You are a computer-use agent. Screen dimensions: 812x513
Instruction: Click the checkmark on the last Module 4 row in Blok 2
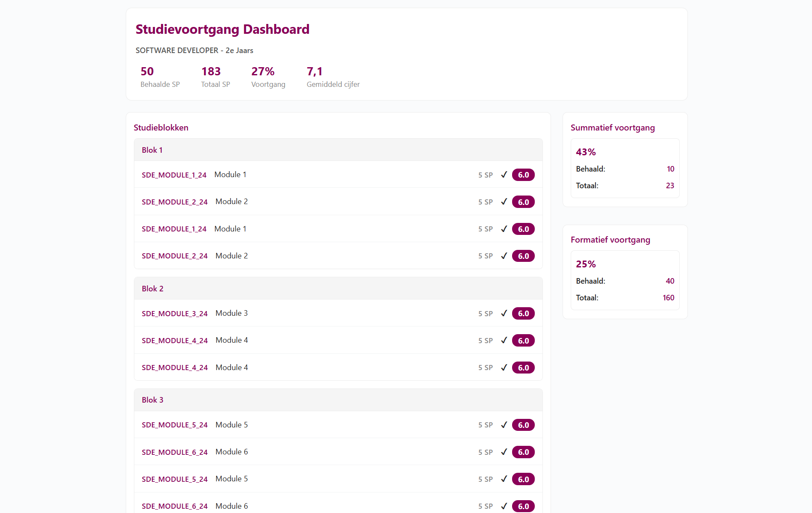504,368
